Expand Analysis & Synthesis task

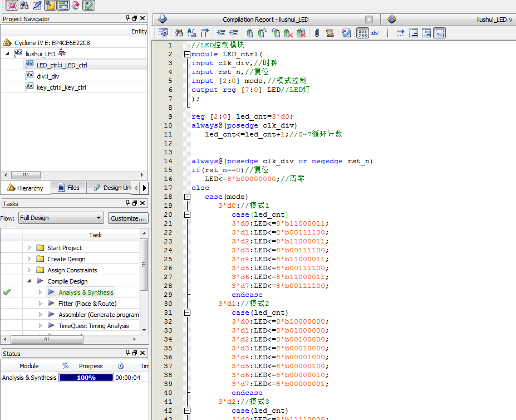point(40,292)
